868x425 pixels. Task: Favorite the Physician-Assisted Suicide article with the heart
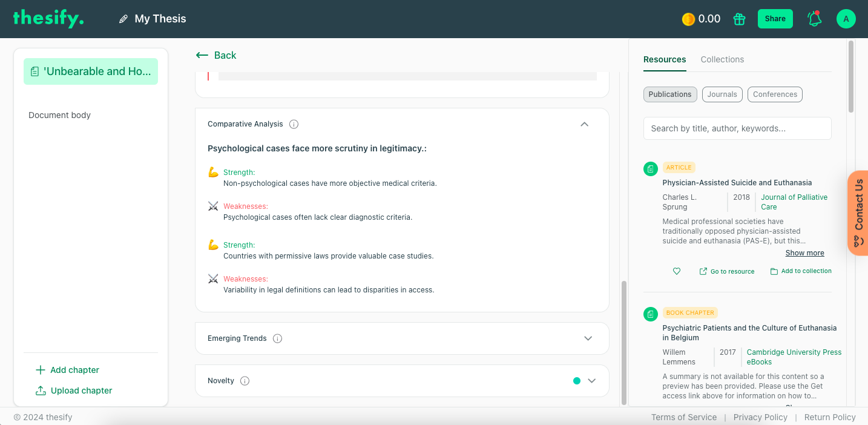click(x=677, y=271)
